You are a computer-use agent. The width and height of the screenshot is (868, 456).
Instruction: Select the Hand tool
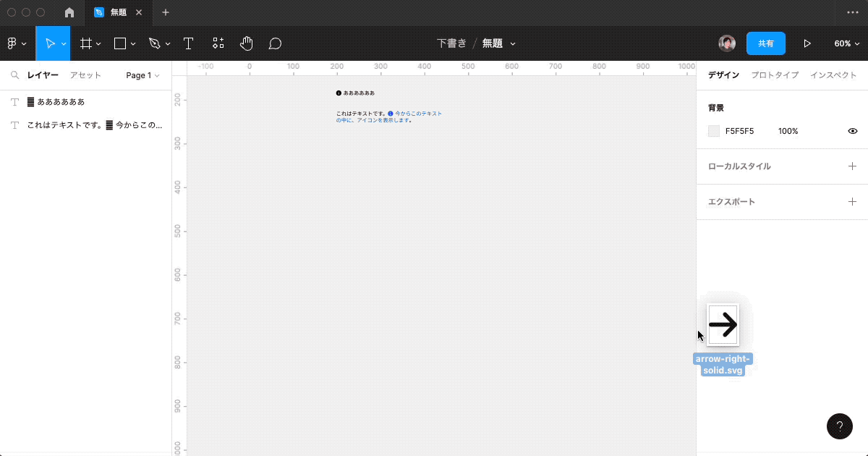(x=246, y=43)
